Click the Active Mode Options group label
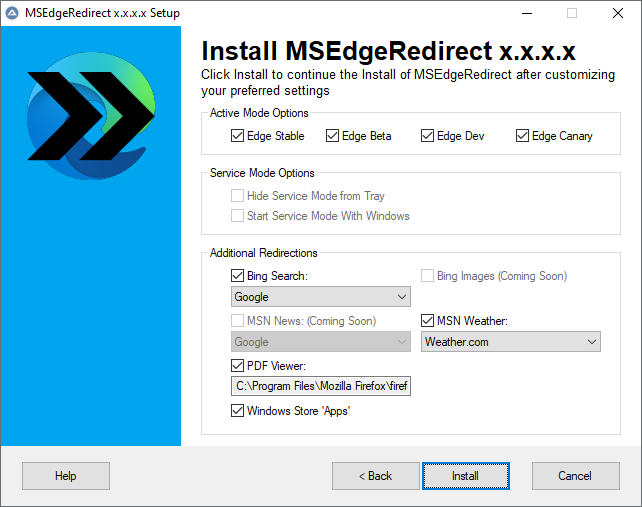 coord(259,113)
